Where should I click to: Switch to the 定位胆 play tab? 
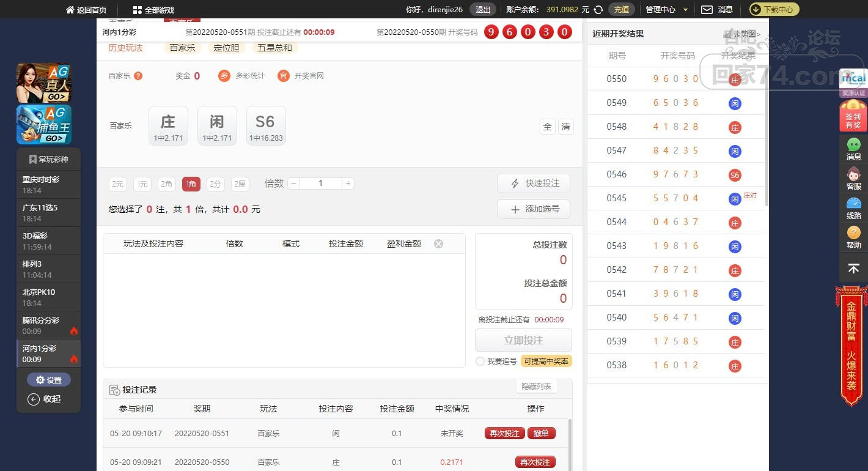tap(226, 48)
